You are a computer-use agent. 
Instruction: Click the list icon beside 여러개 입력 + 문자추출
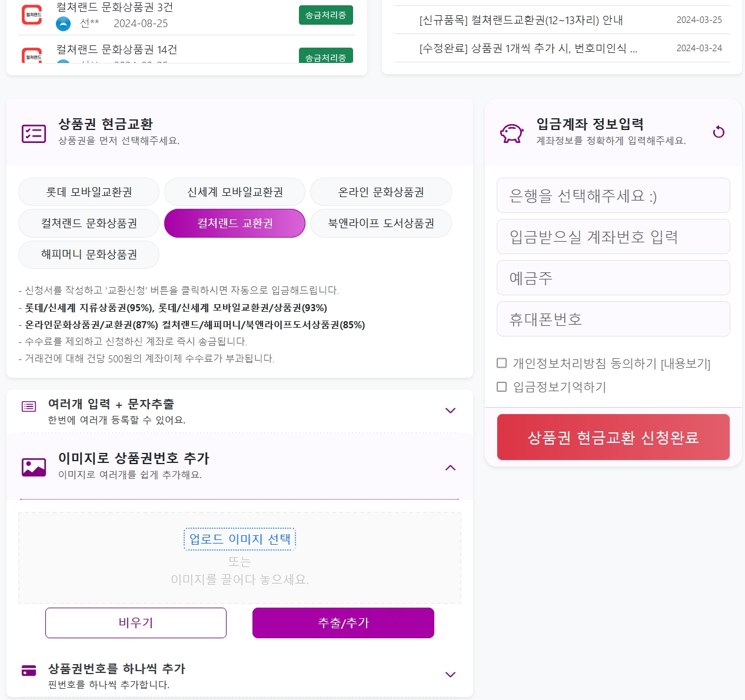click(x=29, y=406)
